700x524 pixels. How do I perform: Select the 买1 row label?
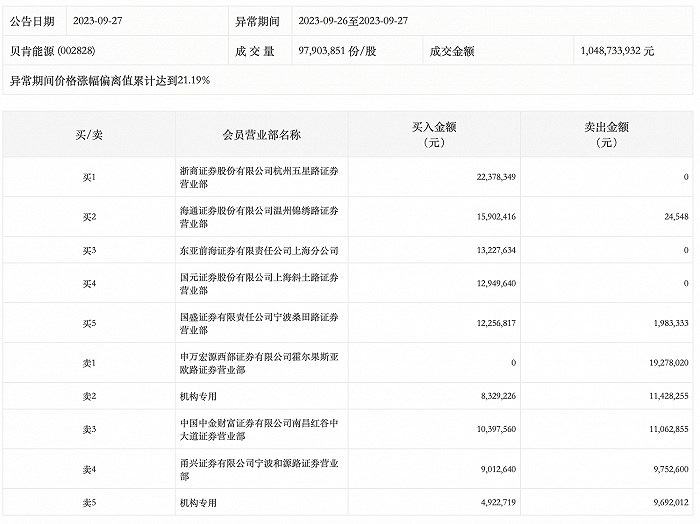89,177
